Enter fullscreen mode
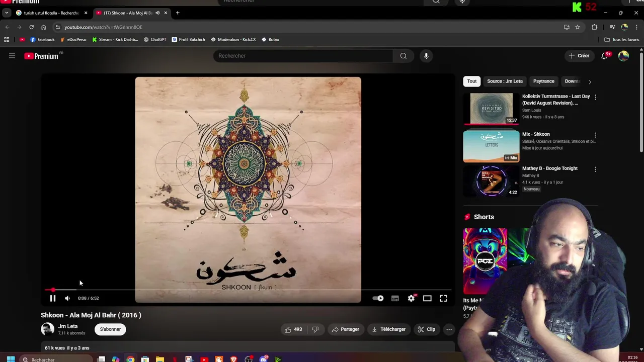644x362 pixels. pyautogui.click(x=443, y=298)
